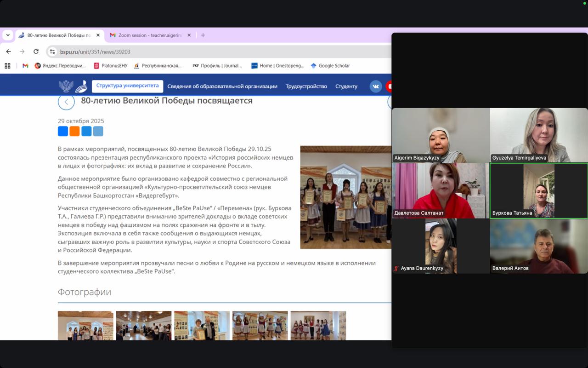Click the VK social network icon
This screenshot has height=368, width=588.
tap(375, 86)
